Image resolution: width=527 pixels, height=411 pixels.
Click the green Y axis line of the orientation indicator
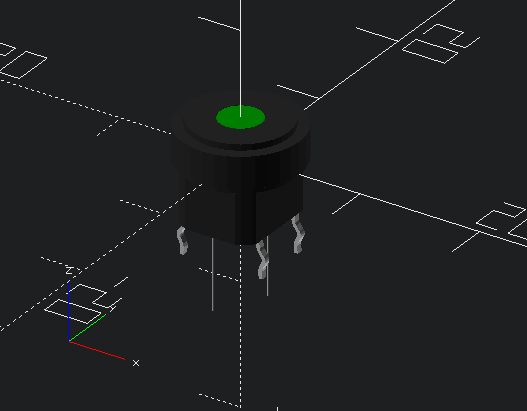coord(87,328)
